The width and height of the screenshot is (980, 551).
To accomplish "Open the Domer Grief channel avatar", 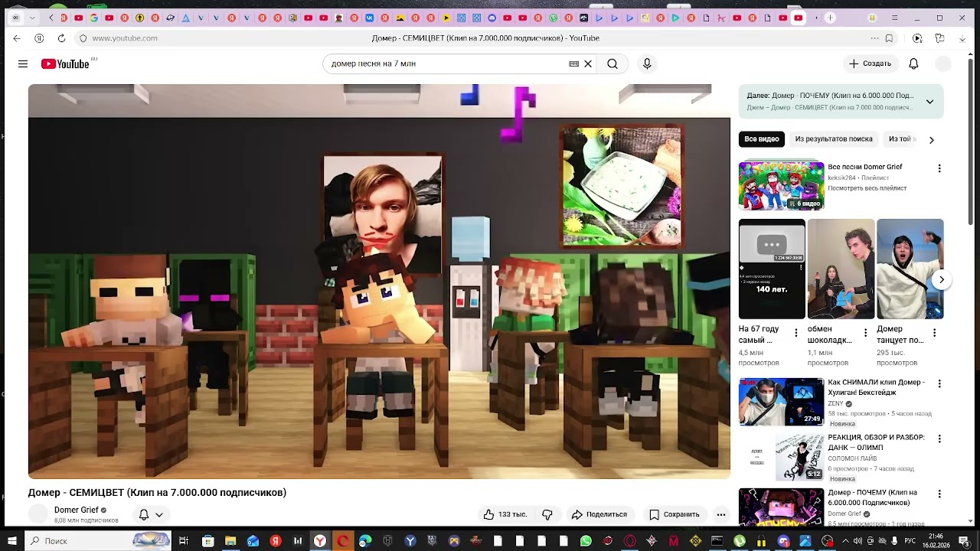I will 38,514.
